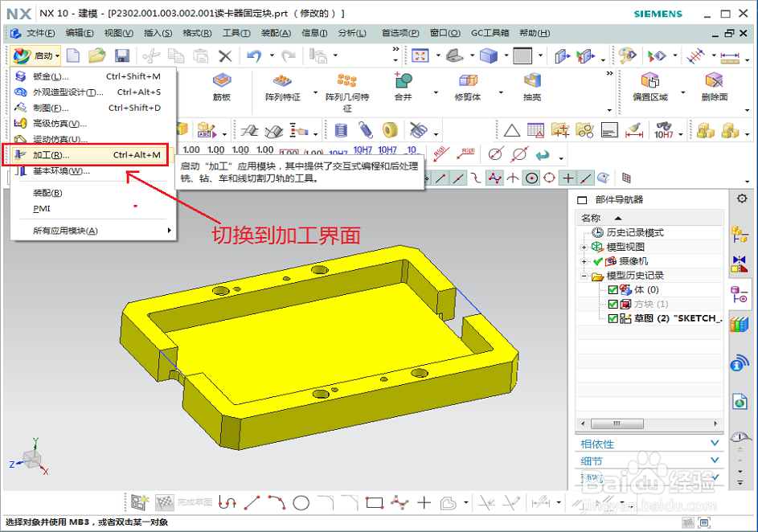This screenshot has width=758, height=532.
Task: Click the Redo arrow icon
Action: pos(289,55)
